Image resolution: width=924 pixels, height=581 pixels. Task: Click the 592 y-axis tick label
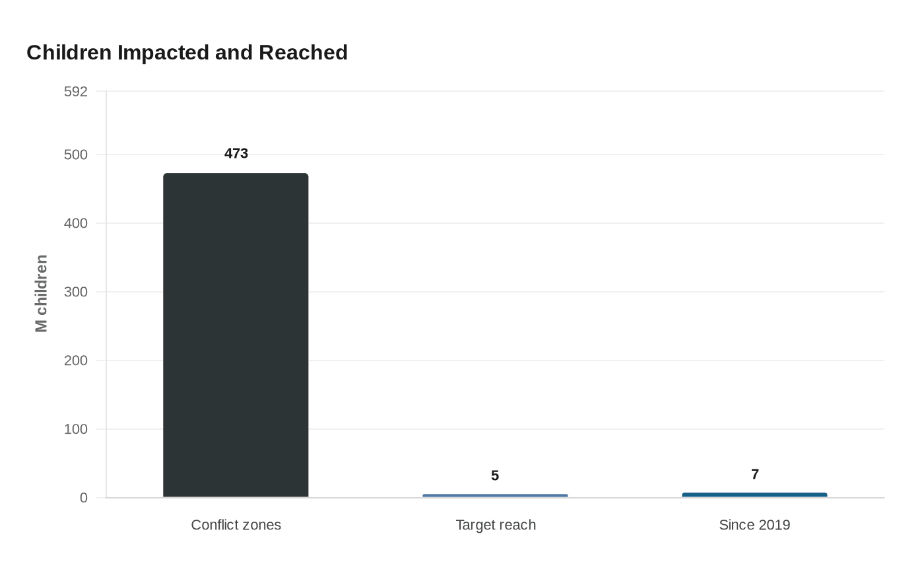[76, 91]
